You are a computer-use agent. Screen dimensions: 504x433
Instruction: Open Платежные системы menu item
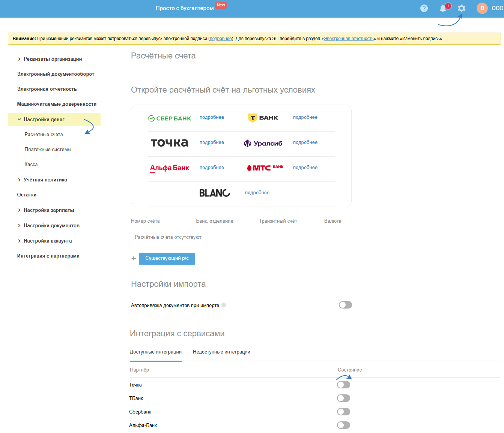pyautogui.click(x=48, y=150)
